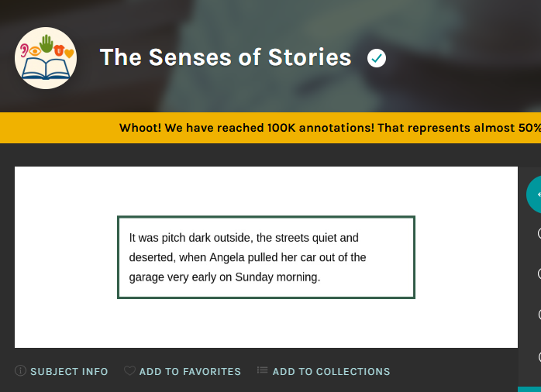Open The Senses of Stories title link
The image size is (541, 392).
pyautogui.click(x=226, y=58)
